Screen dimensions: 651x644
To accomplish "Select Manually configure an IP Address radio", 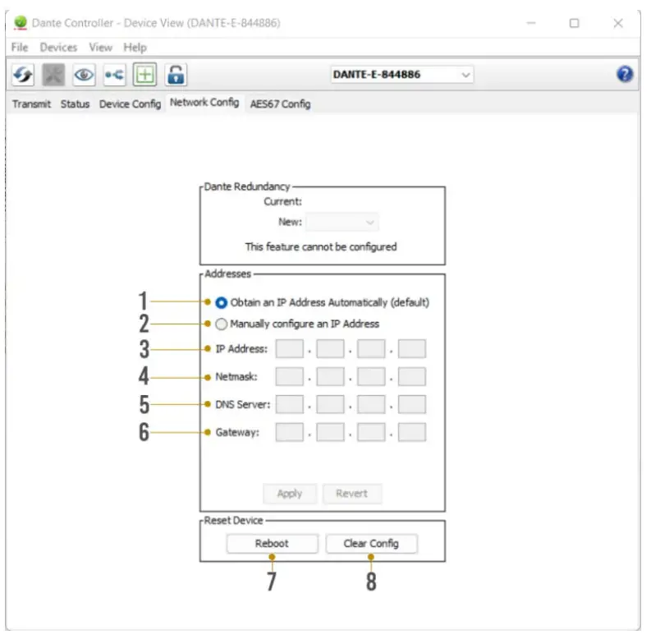I will coord(222,324).
